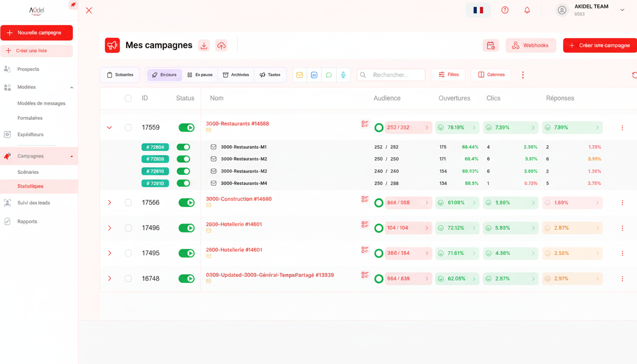Open row options for campaign 17496
This screenshot has width=637, height=364.
(622, 228)
